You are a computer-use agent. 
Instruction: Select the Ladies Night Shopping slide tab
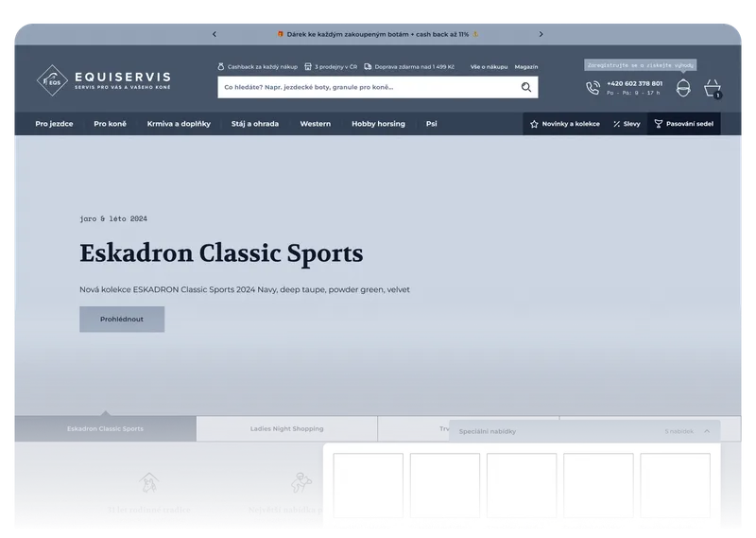(x=287, y=428)
